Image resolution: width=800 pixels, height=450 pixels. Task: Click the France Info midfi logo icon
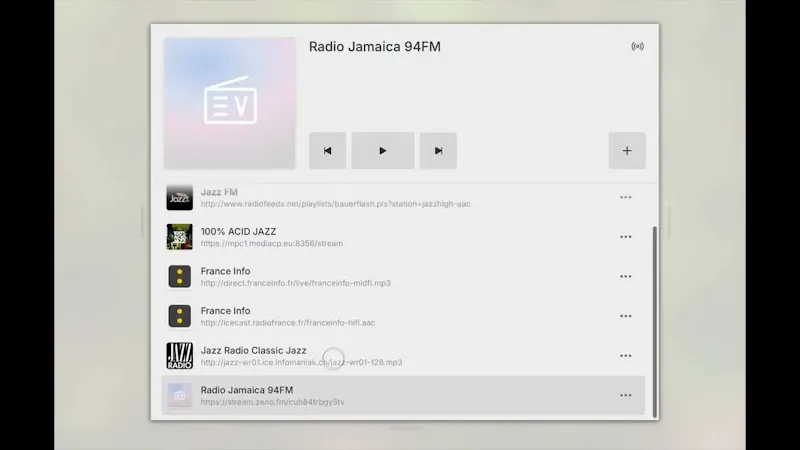click(180, 277)
